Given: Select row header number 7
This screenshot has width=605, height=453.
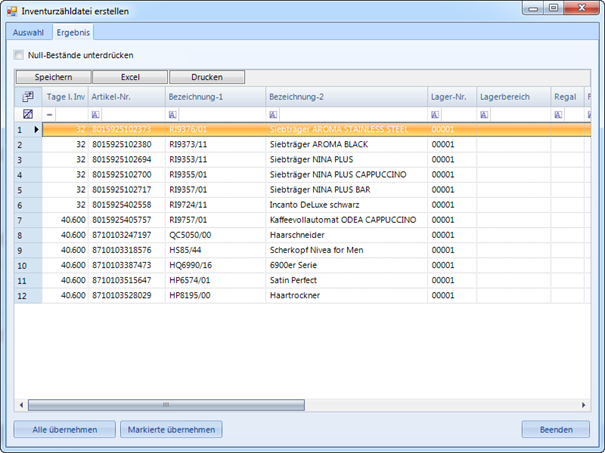Looking at the screenshot, I should coord(28,220).
